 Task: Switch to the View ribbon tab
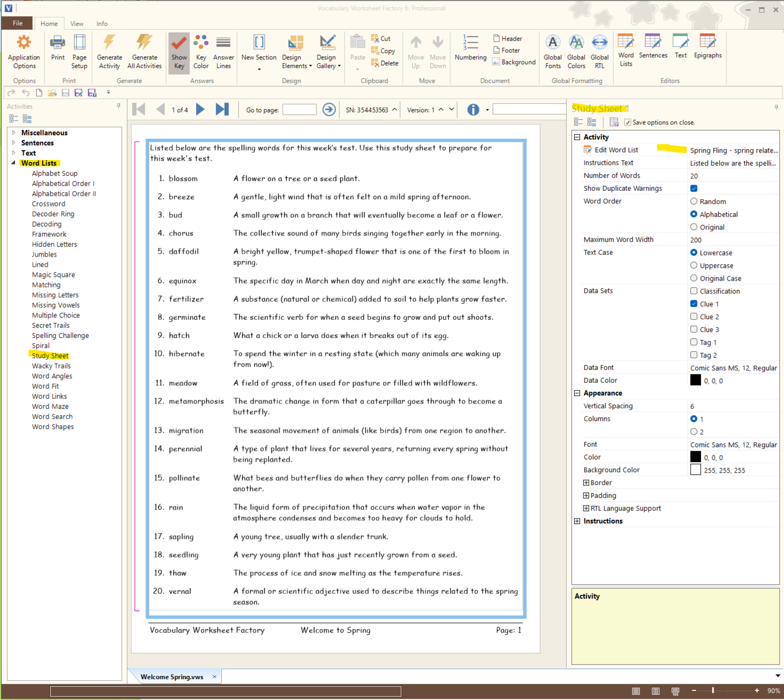tap(76, 23)
